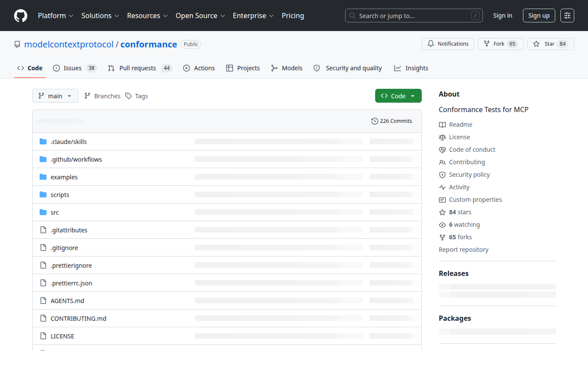Click the .claude/skills folder icon
The width and height of the screenshot is (588, 388).
43,141
